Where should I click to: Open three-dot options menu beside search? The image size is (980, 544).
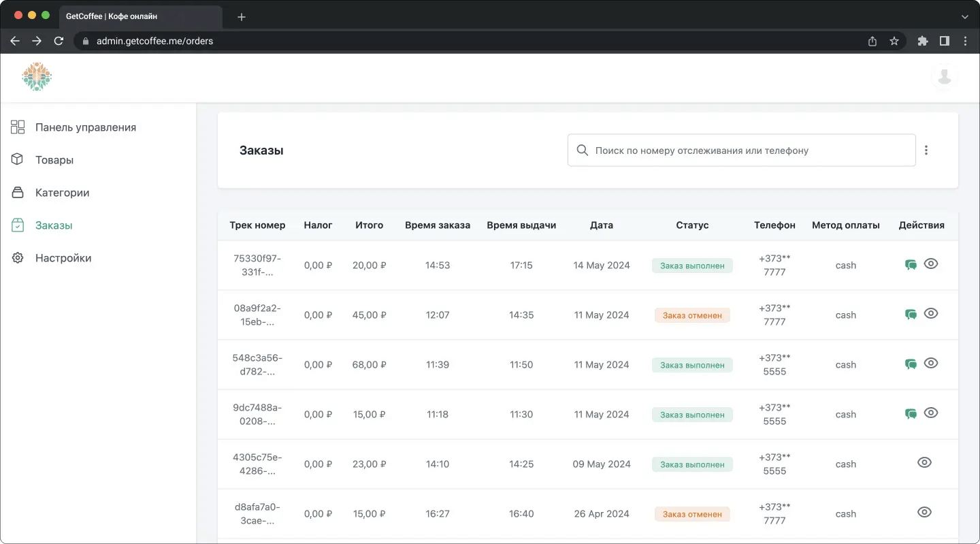click(926, 150)
